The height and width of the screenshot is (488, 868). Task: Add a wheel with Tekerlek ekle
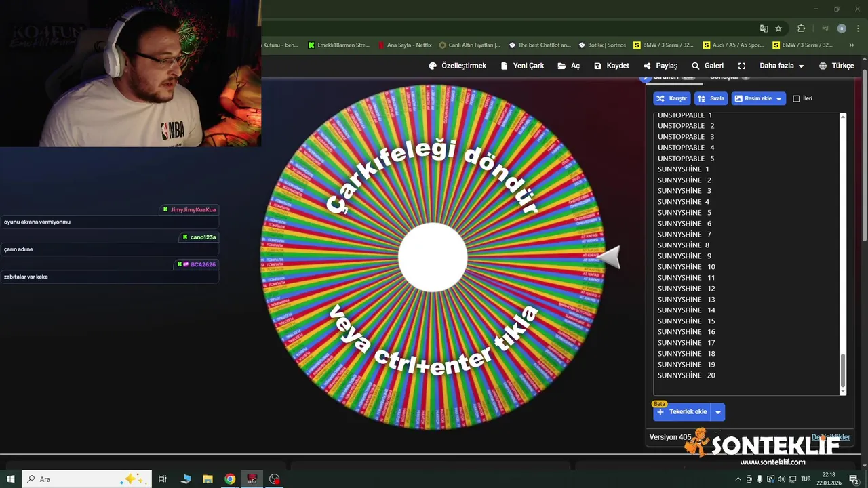pos(682,411)
